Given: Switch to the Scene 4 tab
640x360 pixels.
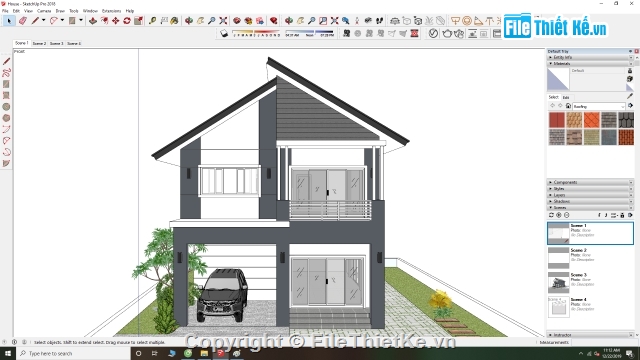Looking at the screenshot, I should 74,43.
